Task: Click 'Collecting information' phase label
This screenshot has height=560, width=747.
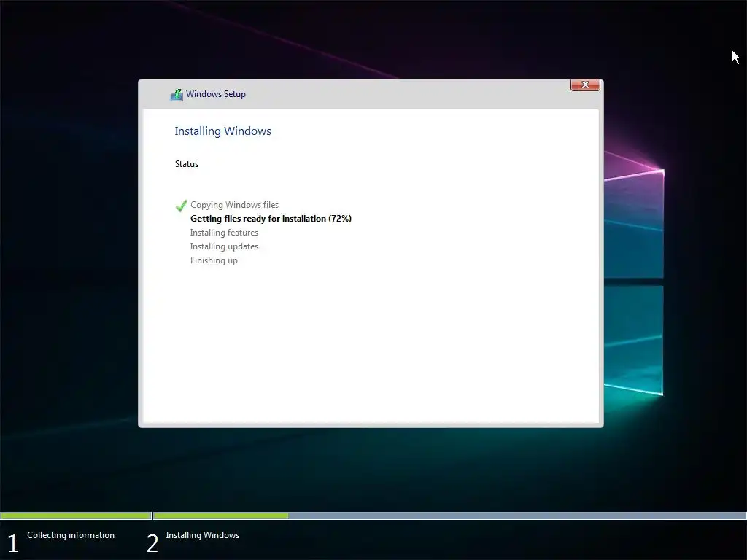Action: tap(71, 535)
